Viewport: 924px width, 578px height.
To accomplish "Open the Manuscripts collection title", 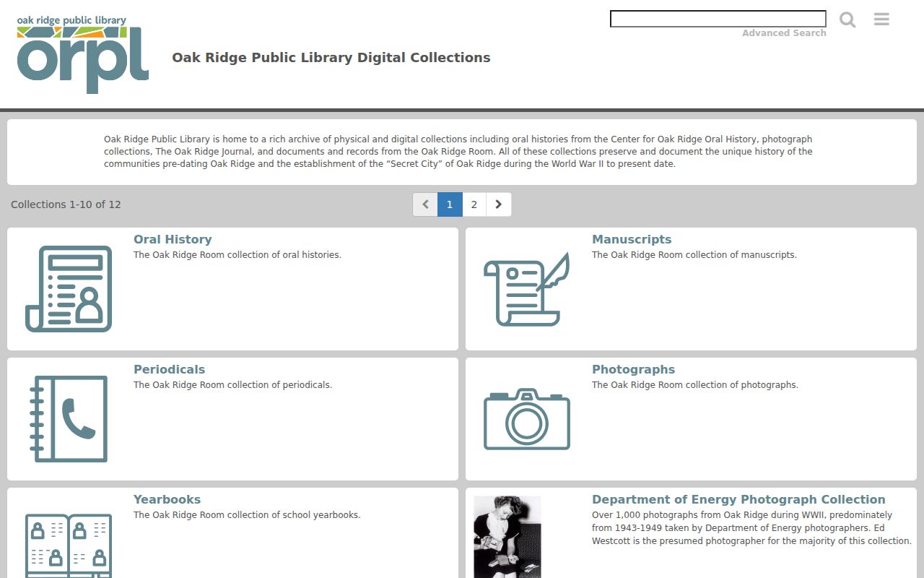I will (632, 239).
